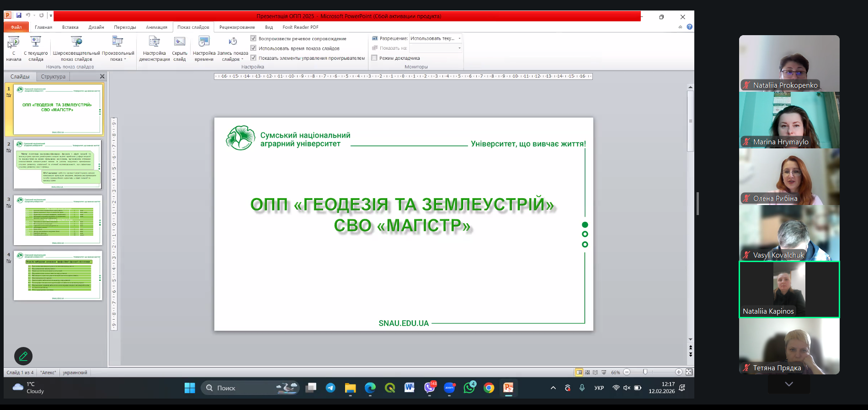Open the Animation ribbon tab

(x=156, y=27)
